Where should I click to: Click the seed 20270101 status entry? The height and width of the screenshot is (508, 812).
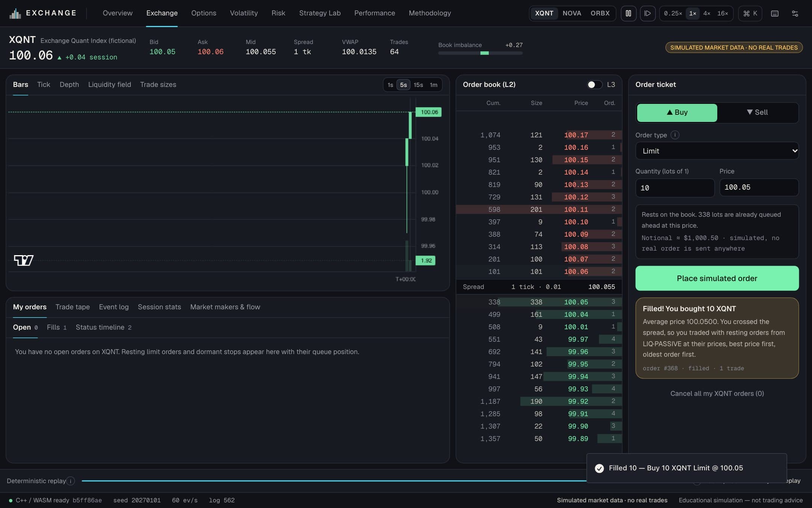pyautogui.click(x=137, y=500)
